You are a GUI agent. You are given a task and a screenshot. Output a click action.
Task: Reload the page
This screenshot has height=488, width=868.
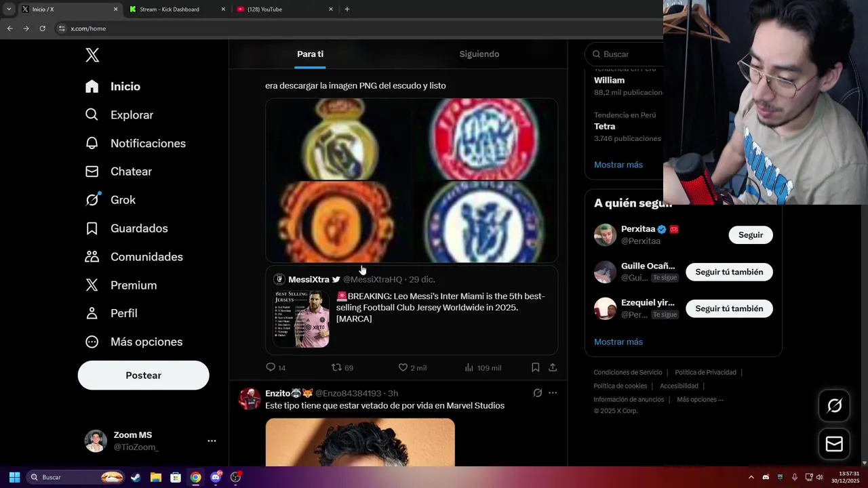pyautogui.click(x=42, y=28)
